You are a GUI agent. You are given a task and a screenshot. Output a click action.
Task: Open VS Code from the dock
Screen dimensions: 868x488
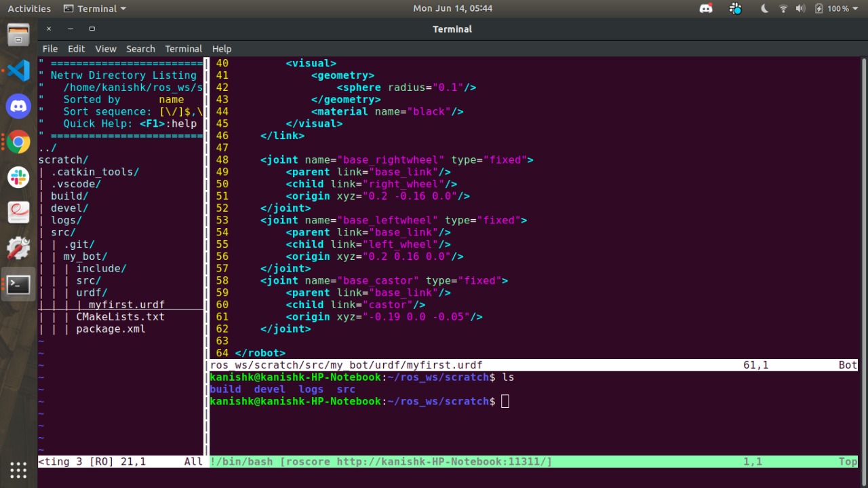[18, 70]
